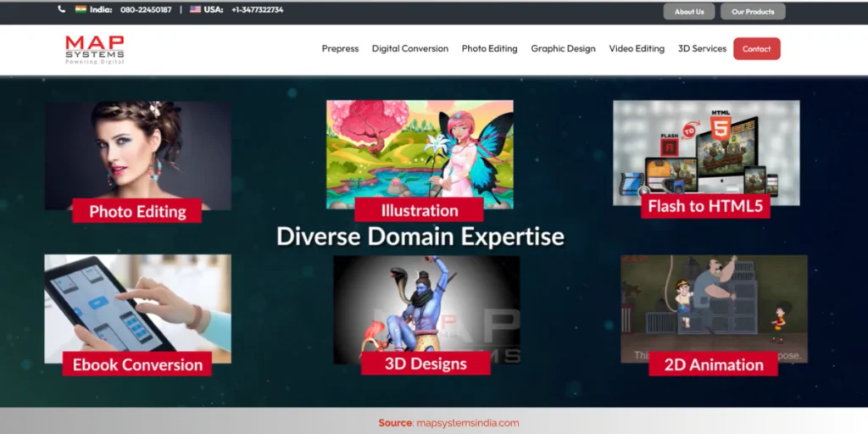Open the Graphic Design nav item
868x434 pixels.
pyautogui.click(x=563, y=48)
